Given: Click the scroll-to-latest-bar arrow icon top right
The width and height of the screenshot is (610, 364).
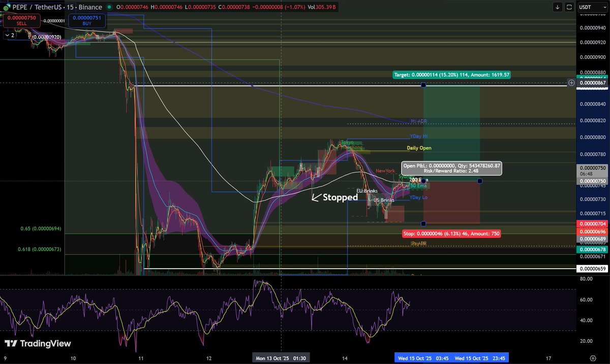Looking at the screenshot, I should click(558, 7).
